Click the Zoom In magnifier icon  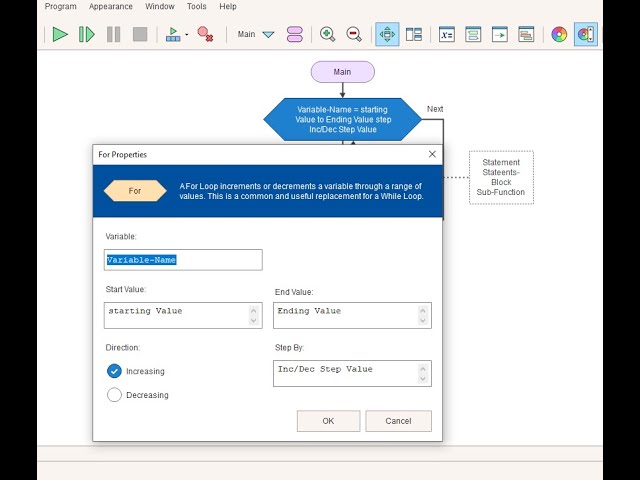coord(327,34)
